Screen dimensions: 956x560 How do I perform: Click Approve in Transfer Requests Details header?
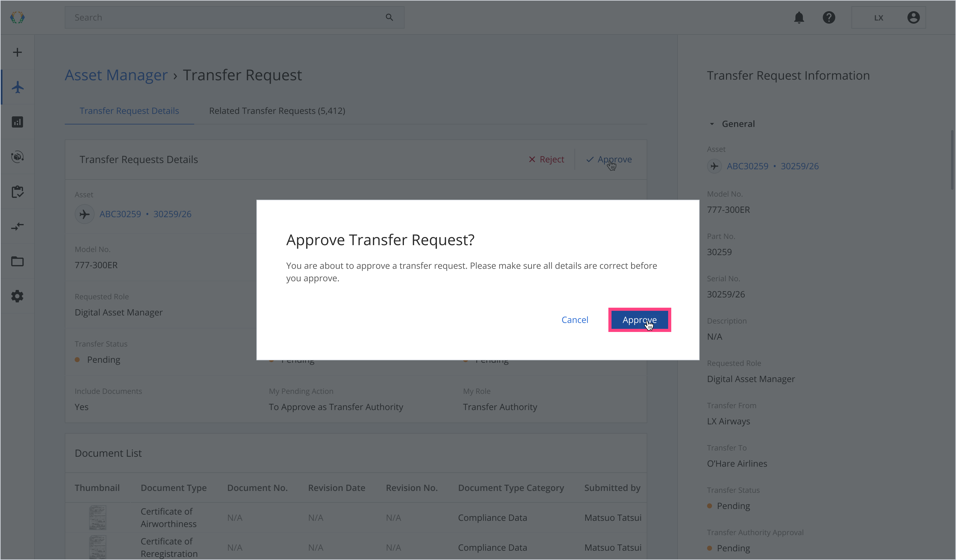tap(609, 160)
